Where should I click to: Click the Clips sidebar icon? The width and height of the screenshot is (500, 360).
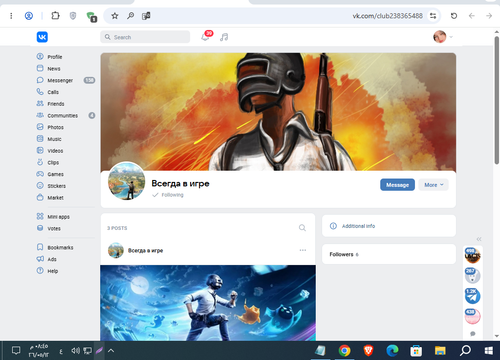tap(40, 162)
